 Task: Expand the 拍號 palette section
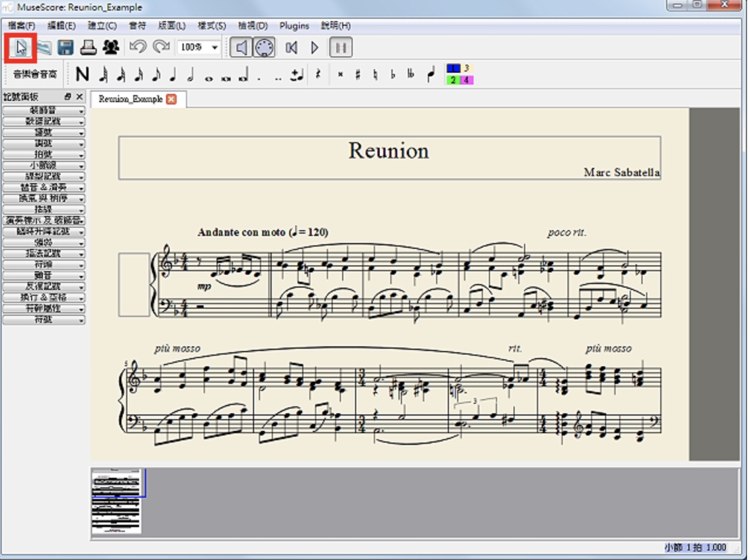pyautogui.click(x=44, y=154)
